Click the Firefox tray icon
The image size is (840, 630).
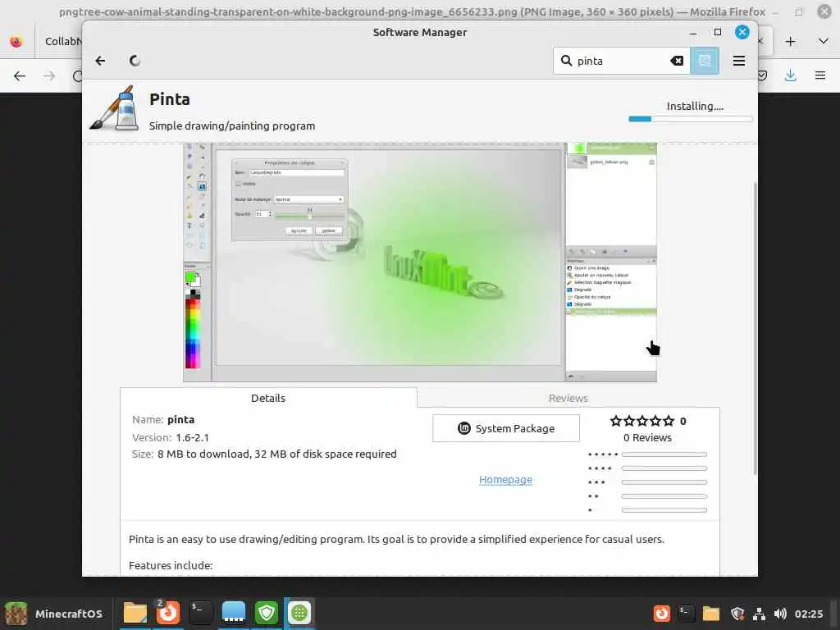click(662, 614)
